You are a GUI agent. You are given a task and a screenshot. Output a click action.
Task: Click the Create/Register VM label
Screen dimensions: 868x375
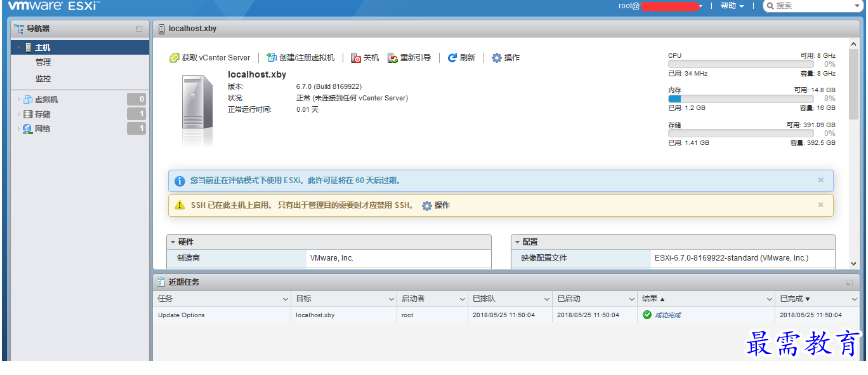pos(307,58)
